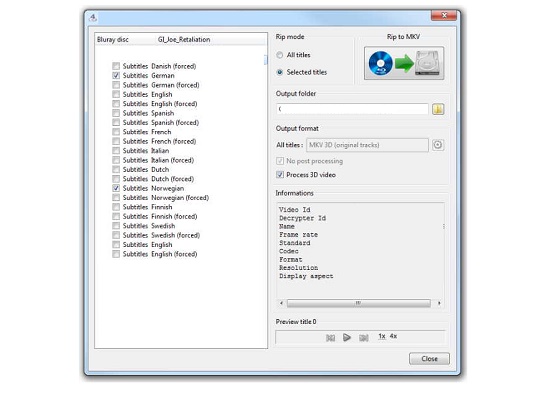
Task: Check Subtitles Swedish (forced)
Action: (116, 235)
